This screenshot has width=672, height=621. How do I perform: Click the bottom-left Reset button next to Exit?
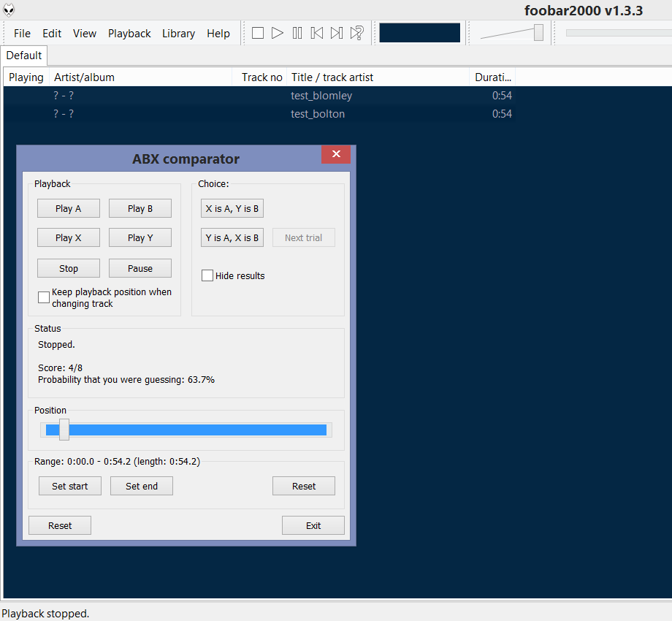pyautogui.click(x=60, y=525)
